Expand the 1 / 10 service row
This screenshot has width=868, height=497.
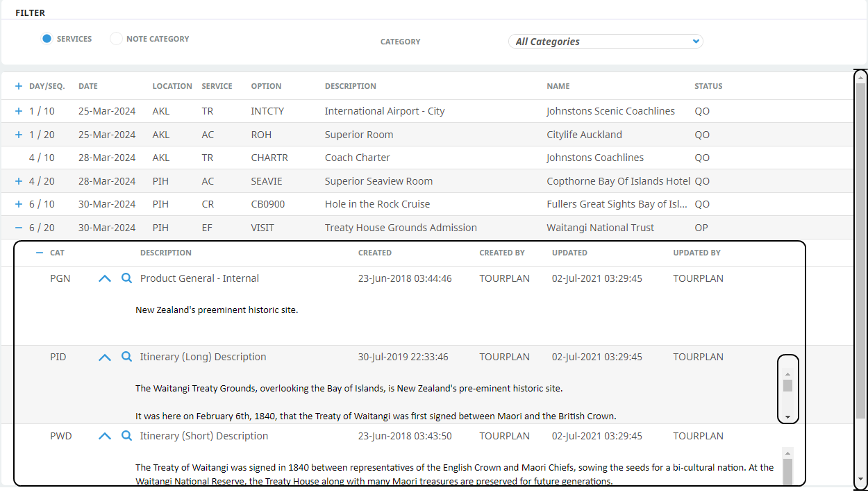pos(19,111)
